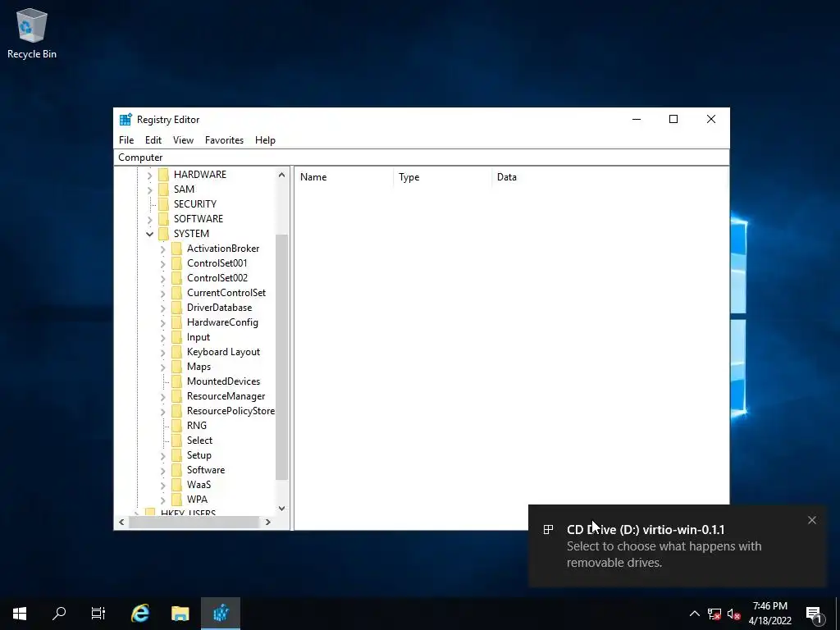Click the MountedDevices folder icon
This screenshot has width=840, height=630.
[177, 381]
